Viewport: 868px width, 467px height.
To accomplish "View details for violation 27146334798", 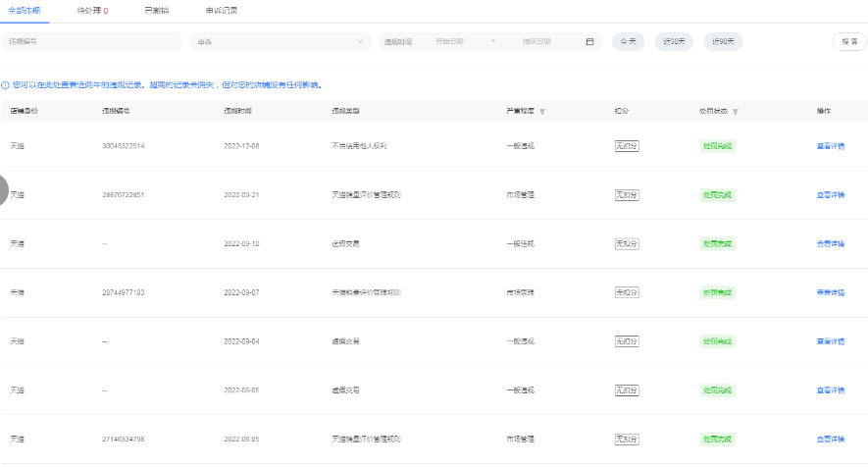I will click(x=831, y=440).
